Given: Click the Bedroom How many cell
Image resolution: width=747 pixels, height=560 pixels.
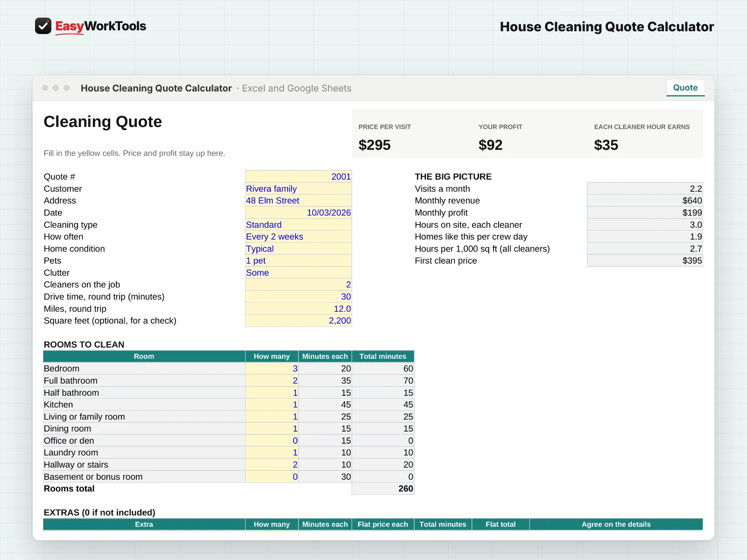Looking at the screenshot, I should pyautogui.click(x=272, y=369).
